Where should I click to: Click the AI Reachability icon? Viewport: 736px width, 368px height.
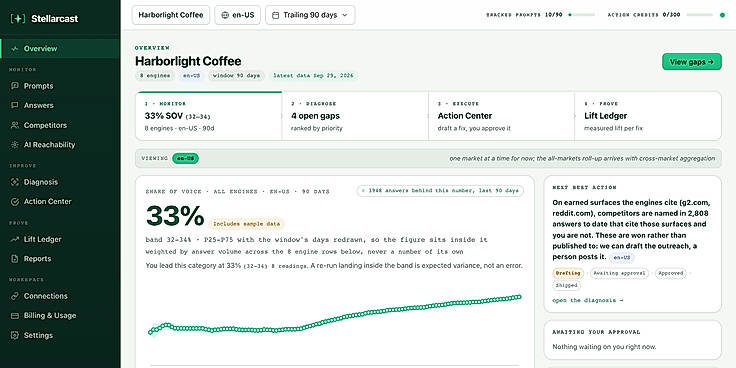click(x=15, y=145)
